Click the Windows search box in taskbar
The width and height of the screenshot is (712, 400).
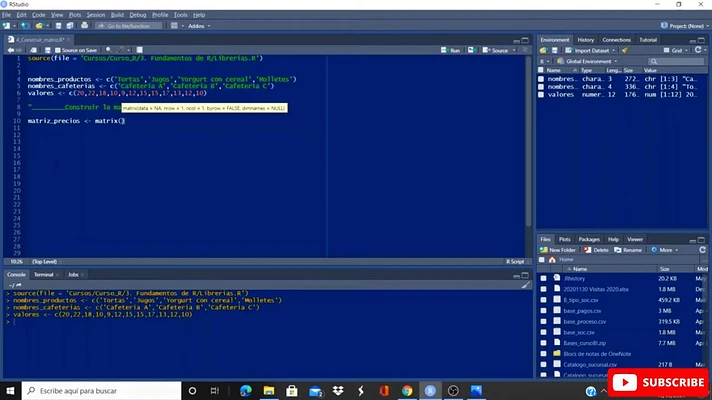click(101, 390)
